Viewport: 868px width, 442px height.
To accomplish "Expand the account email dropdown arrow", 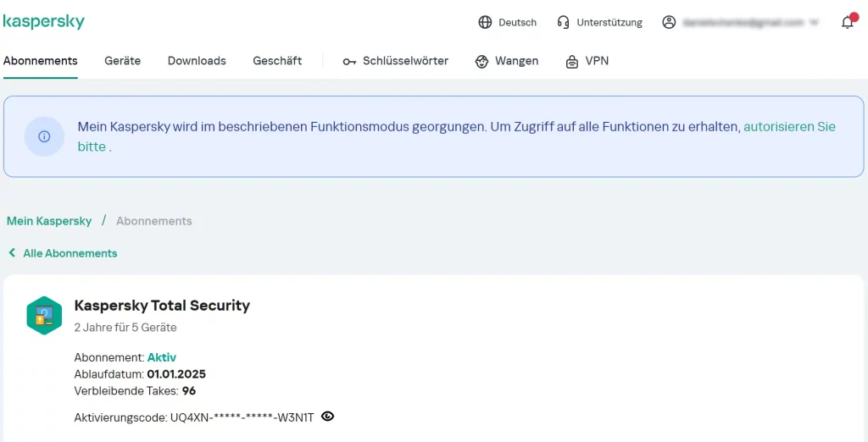I will click(x=815, y=23).
